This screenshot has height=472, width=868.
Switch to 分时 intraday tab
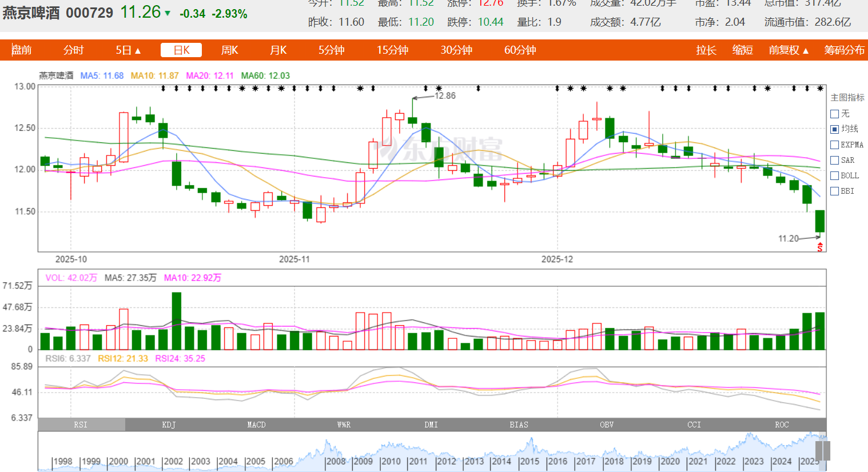pyautogui.click(x=73, y=50)
